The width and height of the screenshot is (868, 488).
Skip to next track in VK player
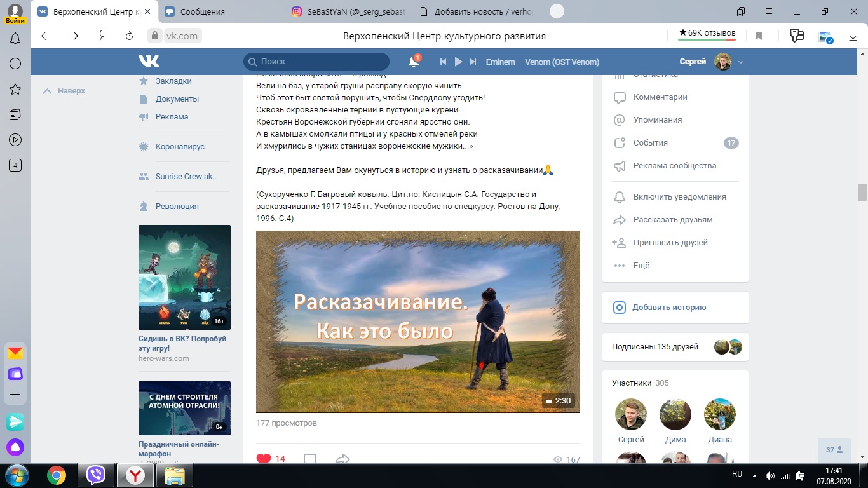coord(473,62)
